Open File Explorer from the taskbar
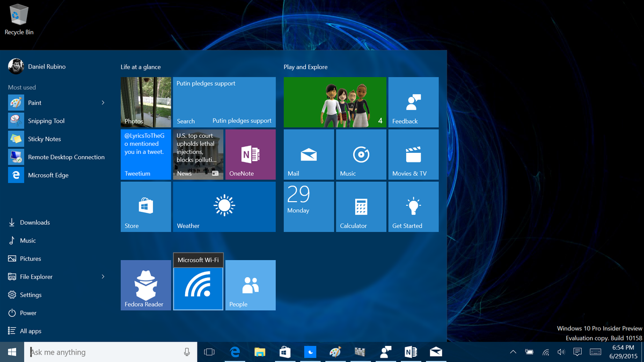Viewport: 644px width, 362px height. click(260, 352)
